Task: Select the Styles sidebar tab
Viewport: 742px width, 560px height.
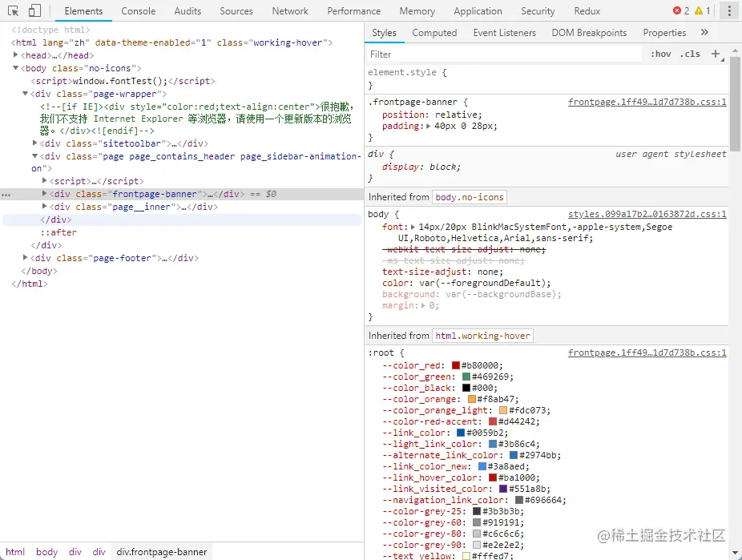Action: coord(384,33)
